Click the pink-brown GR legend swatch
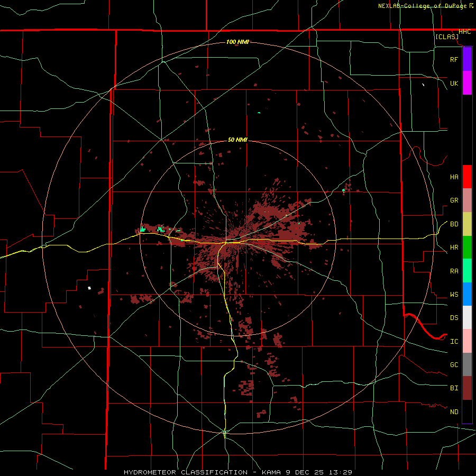Screen dimensions: 476x476 pos(467,200)
